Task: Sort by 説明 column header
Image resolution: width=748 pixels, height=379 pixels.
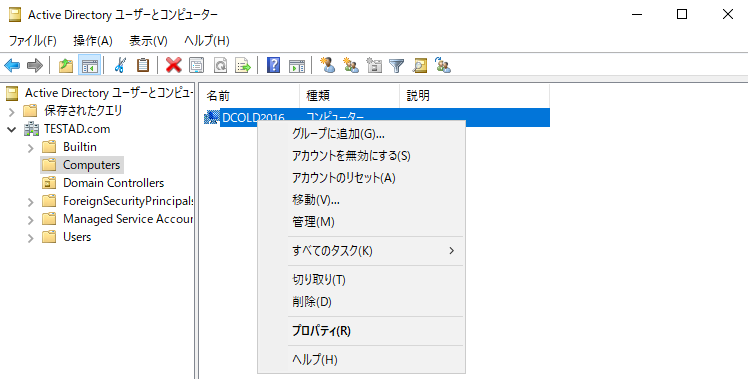Action: tap(474, 96)
